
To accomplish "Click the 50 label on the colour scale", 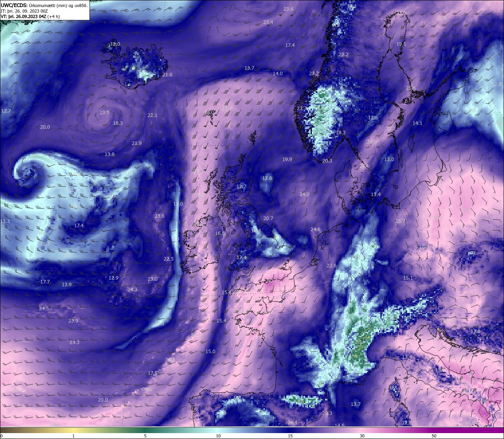I will (x=434, y=436).
